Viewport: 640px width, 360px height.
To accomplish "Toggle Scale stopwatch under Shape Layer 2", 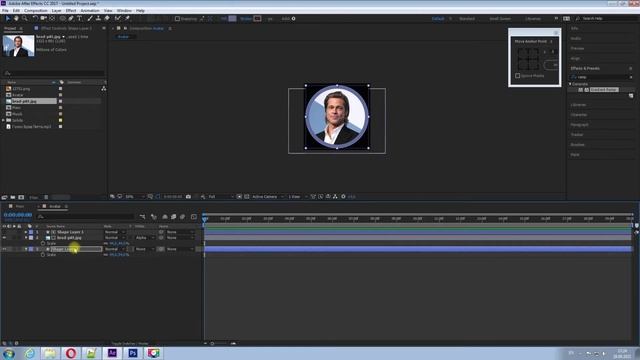I will [43, 255].
